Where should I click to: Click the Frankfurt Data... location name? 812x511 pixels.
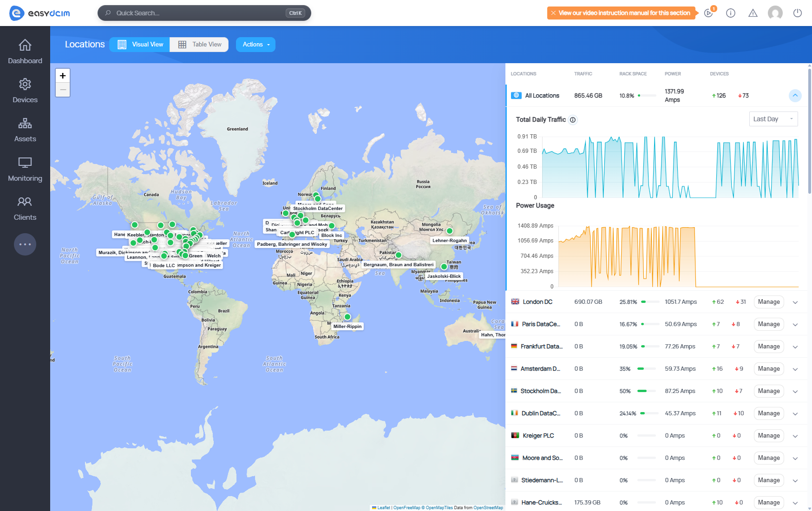coord(542,347)
